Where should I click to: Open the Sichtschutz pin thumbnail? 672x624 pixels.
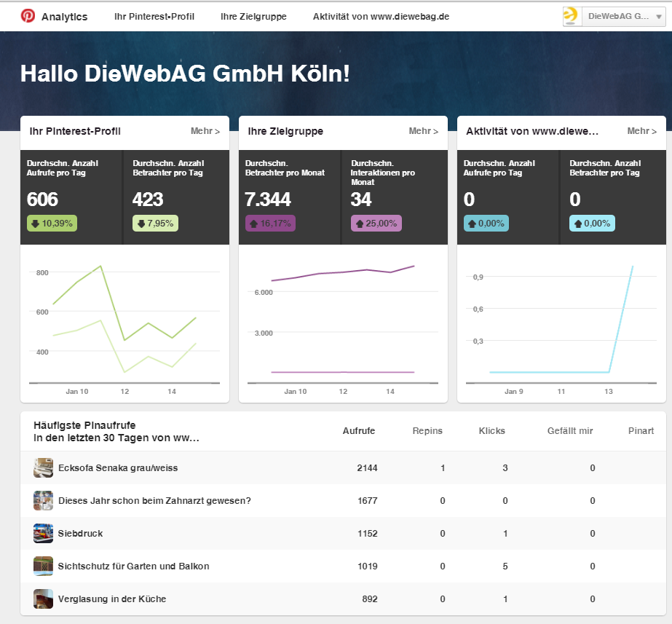point(43,566)
